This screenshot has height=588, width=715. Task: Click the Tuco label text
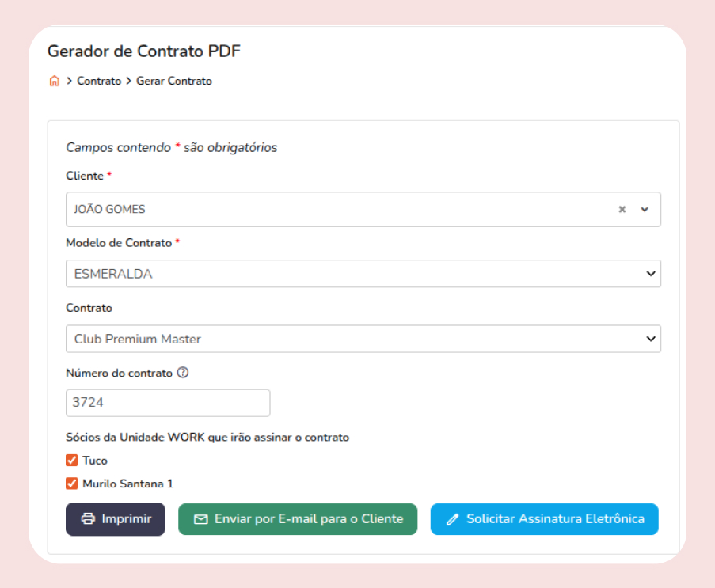95,460
